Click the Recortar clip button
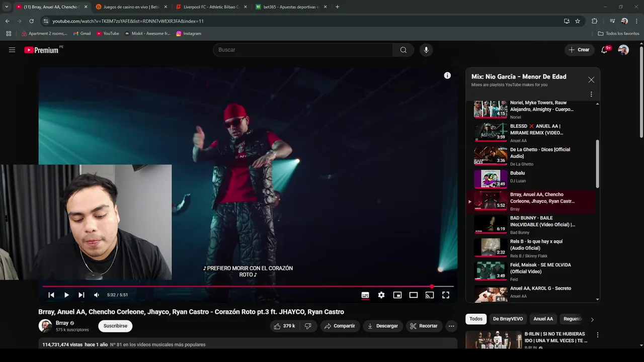Image resolution: width=644 pixels, height=362 pixels. tap(424, 326)
